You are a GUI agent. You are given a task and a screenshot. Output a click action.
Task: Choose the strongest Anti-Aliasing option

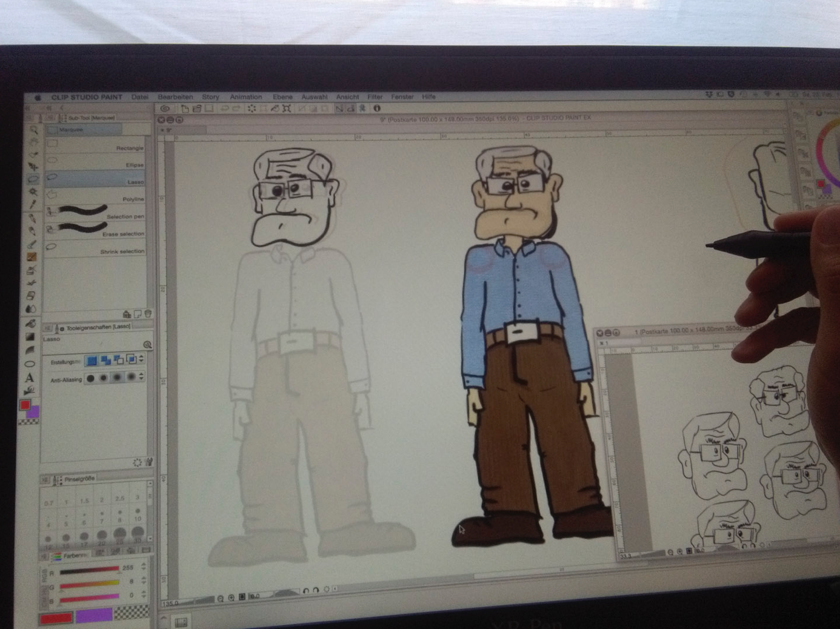(x=130, y=378)
